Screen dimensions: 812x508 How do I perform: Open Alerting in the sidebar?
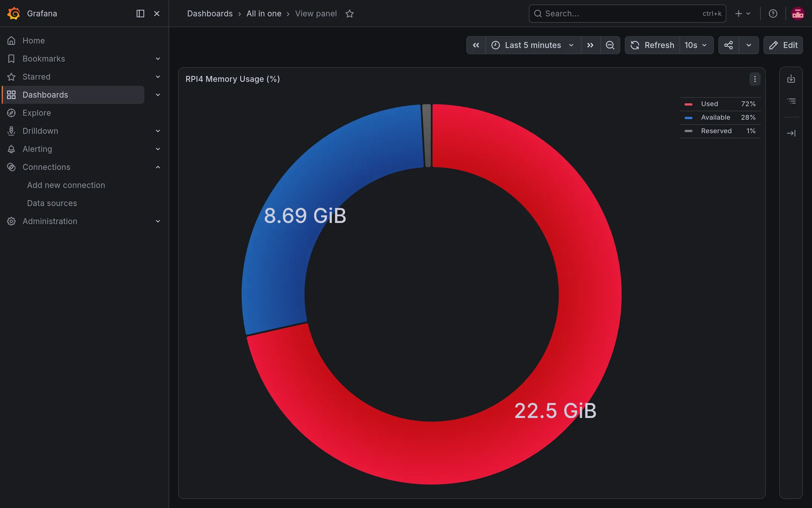tap(37, 149)
